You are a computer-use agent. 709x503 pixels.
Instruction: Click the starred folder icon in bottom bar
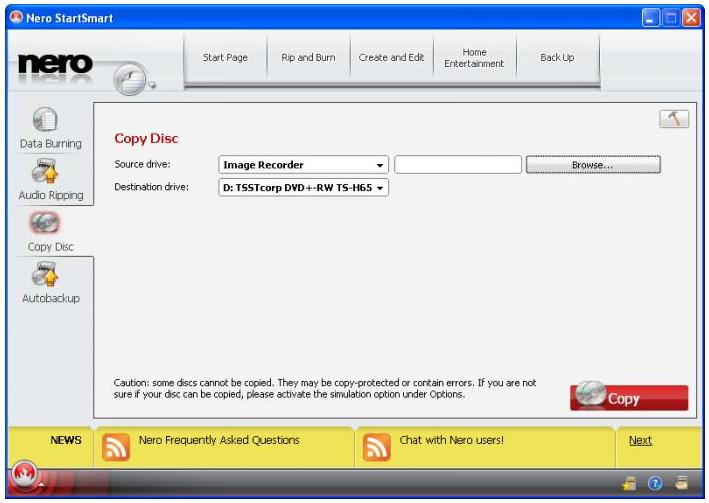[x=629, y=484]
